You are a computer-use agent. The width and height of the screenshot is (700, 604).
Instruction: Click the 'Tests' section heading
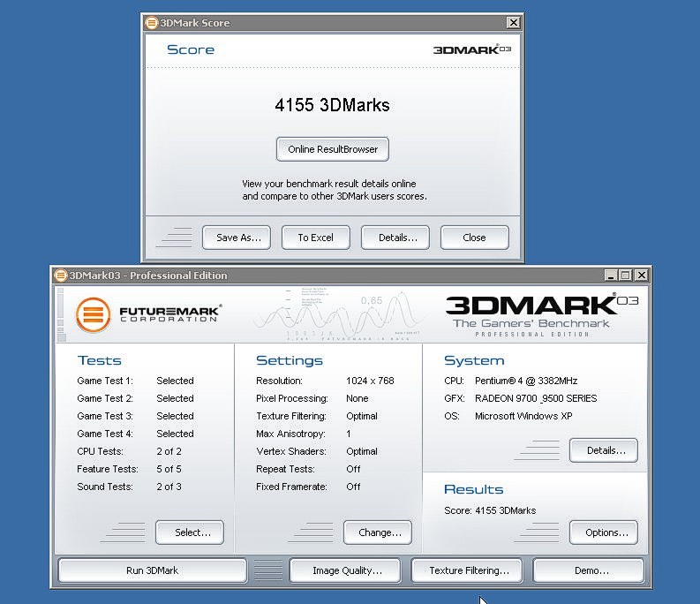click(99, 360)
